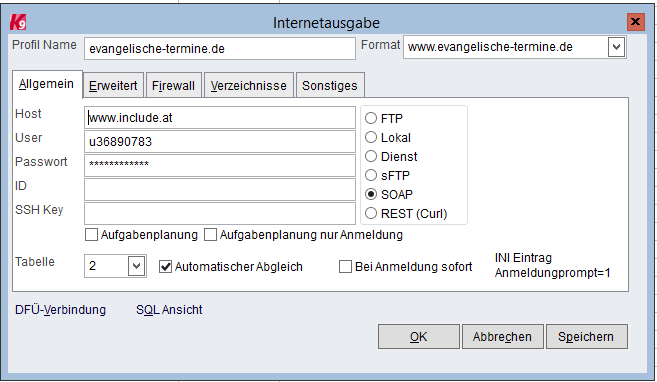Switch to the Erweitert tab
The height and width of the screenshot is (382, 657).
[x=113, y=85]
